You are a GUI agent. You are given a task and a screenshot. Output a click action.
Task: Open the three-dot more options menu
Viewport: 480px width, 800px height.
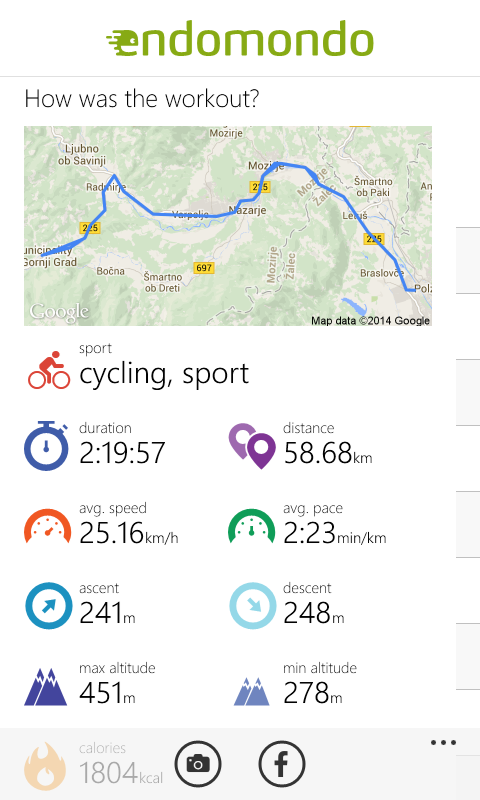[x=443, y=742]
